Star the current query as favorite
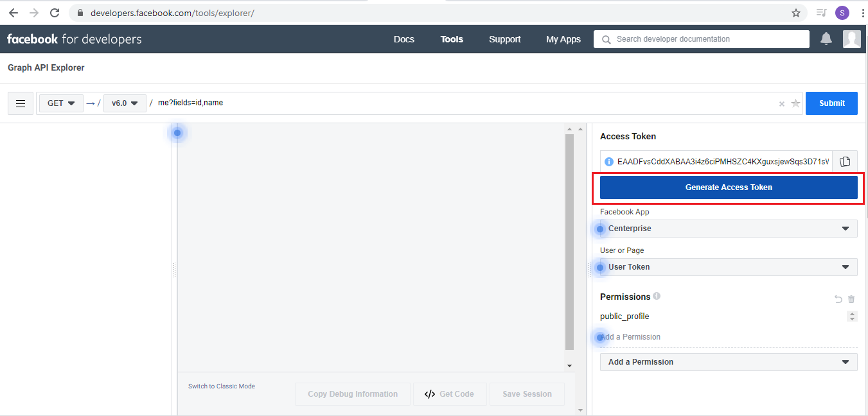The height and width of the screenshot is (416, 868). point(795,104)
